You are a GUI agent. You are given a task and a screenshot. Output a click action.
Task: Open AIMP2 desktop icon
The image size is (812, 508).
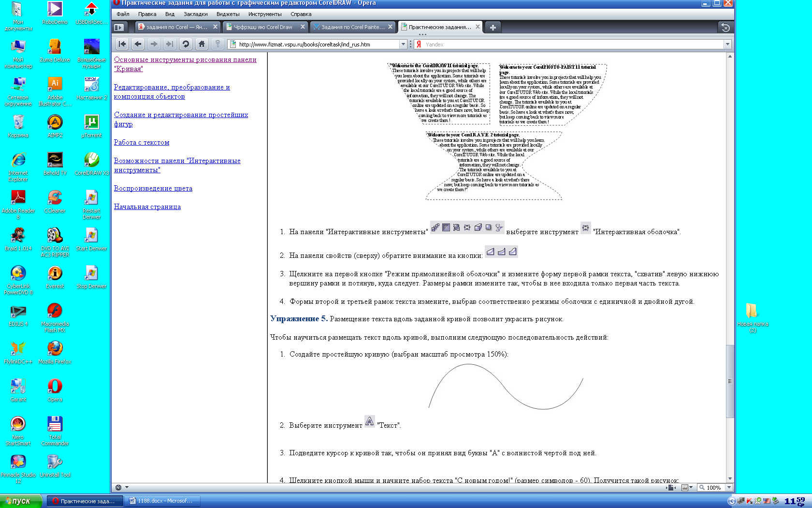(55, 126)
